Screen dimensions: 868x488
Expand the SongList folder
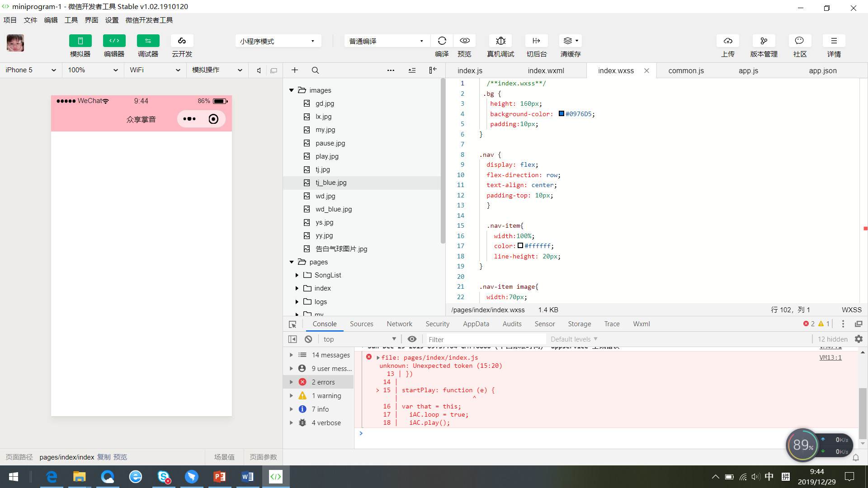click(297, 275)
